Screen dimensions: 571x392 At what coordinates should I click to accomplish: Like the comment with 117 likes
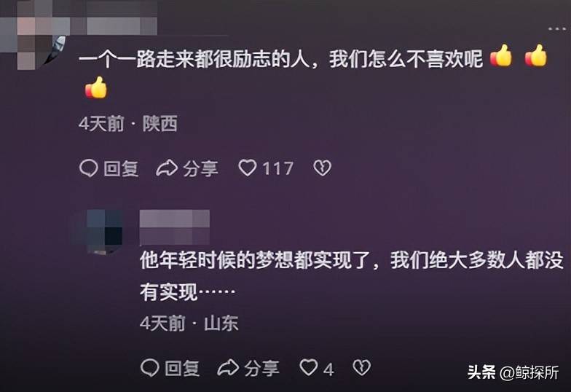tap(248, 168)
